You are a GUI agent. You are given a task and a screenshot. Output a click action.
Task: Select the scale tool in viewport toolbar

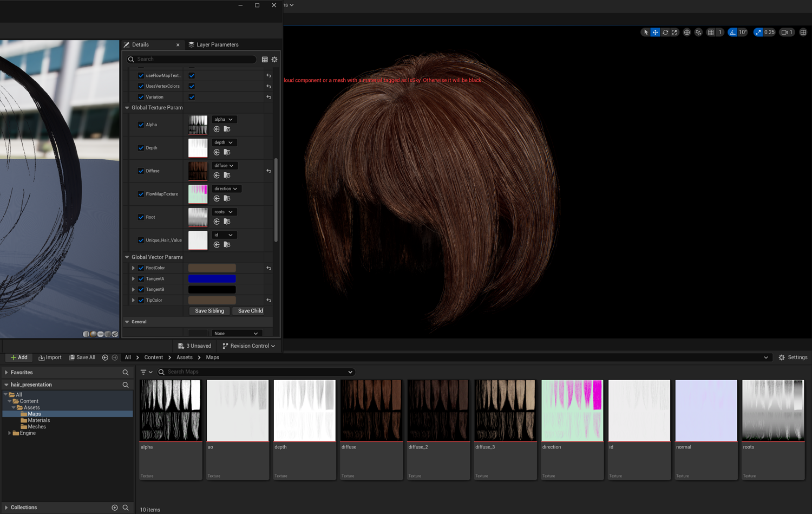(675, 32)
